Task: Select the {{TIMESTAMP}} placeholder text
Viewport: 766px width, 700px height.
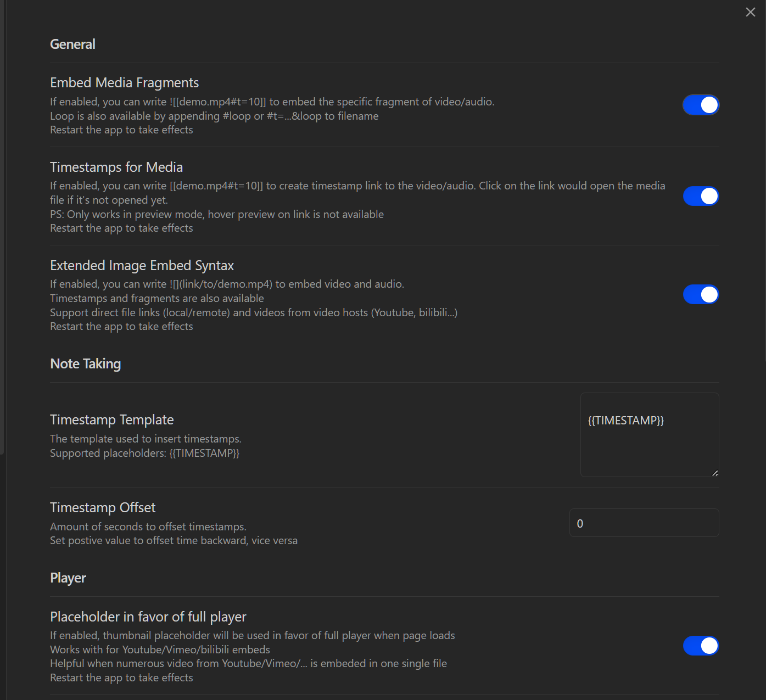Action: coord(625,420)
